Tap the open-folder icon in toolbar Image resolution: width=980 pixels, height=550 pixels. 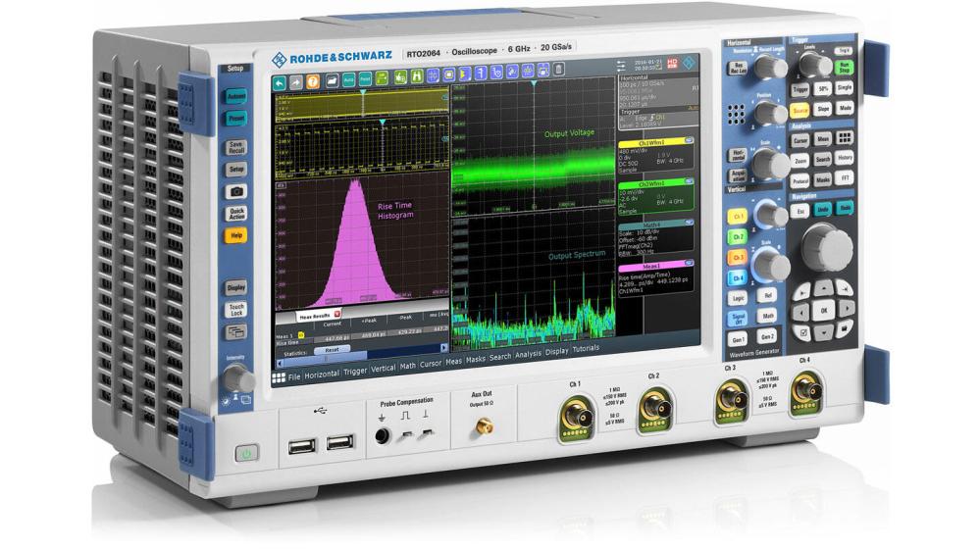tap(332, 79)
